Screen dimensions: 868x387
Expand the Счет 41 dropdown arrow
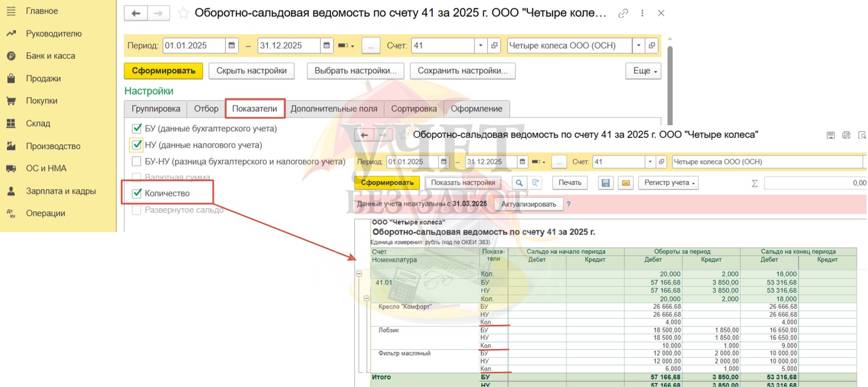[x=480, y=46]
